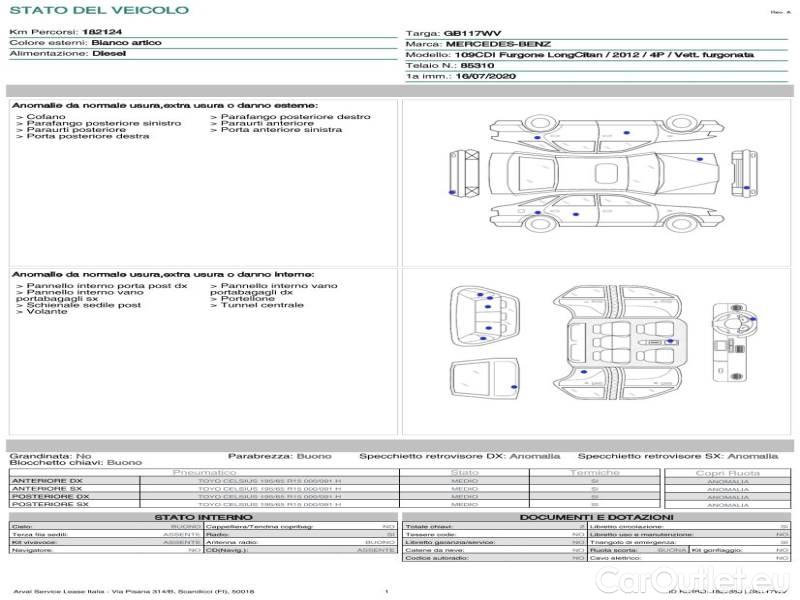Click Specchietto retrovisore SX: Anomalia
Screen dimensions: 800x600
(x=678, y=456)
